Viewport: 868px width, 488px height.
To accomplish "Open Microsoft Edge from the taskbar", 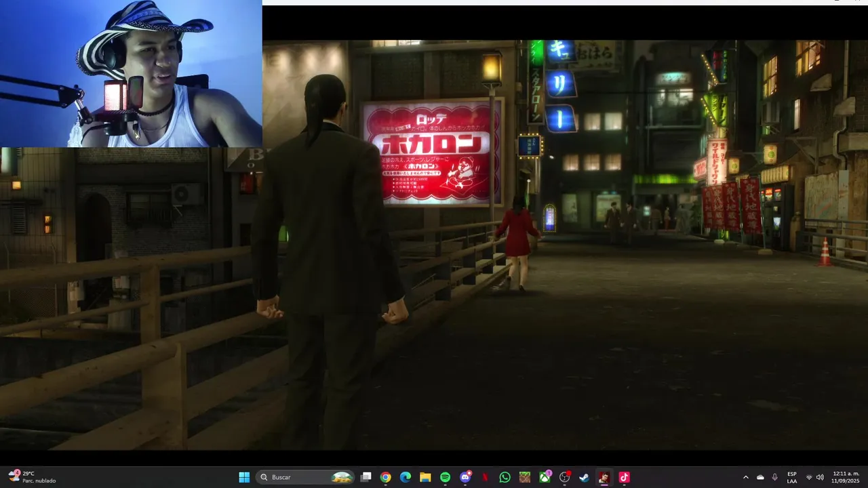I will (406, 477).
